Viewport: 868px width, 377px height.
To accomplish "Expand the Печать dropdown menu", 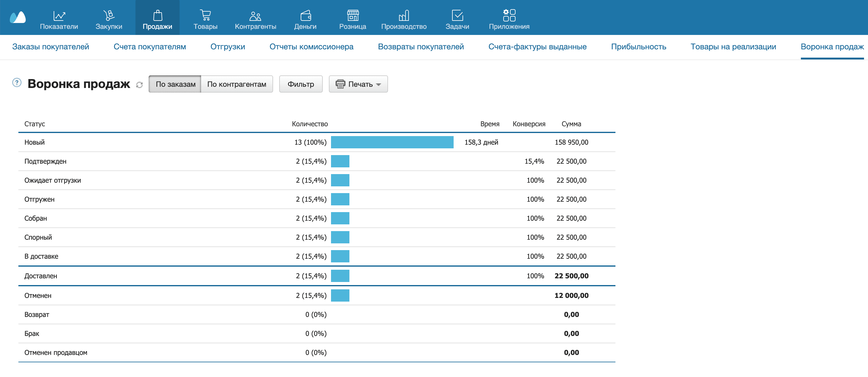I will (358, 84).
